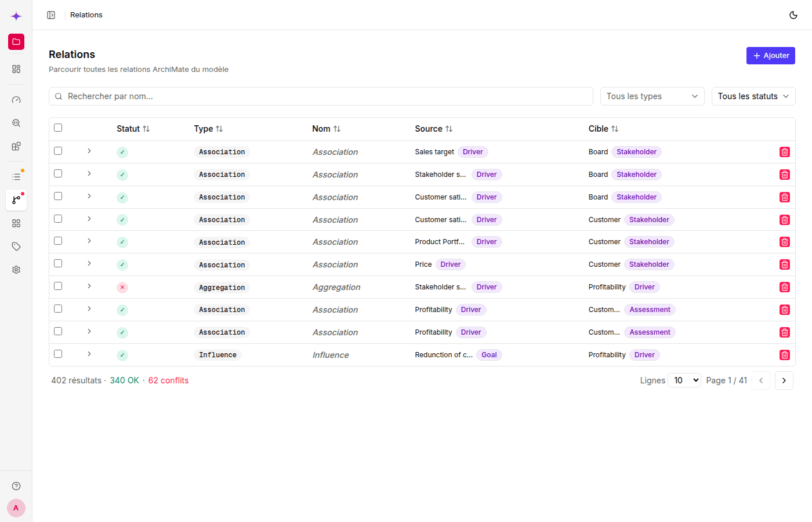Expand the Product Portf... row
This screenshot has width=812, height=522.
tap(89, 241)
